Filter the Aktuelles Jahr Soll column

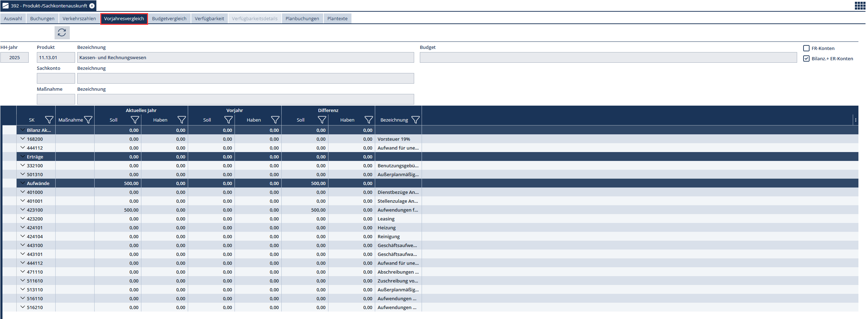pyautogui.click(x=135, y=120)
